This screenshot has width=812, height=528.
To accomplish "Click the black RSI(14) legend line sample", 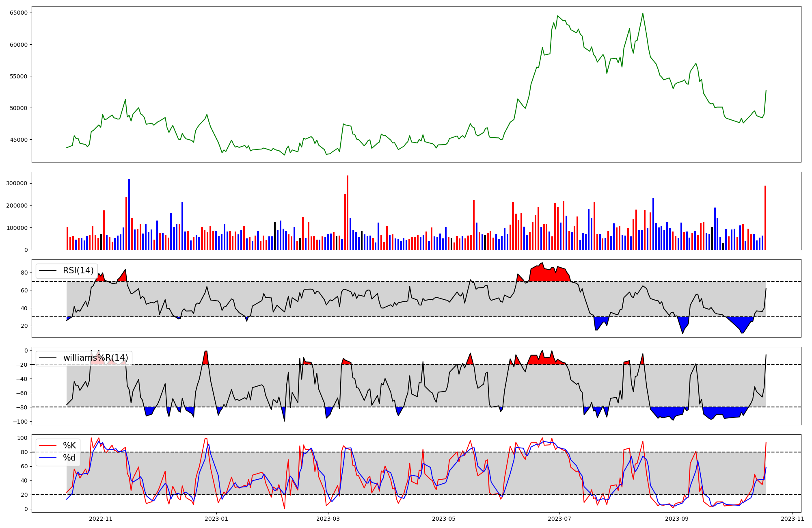I will click(47, 270).
